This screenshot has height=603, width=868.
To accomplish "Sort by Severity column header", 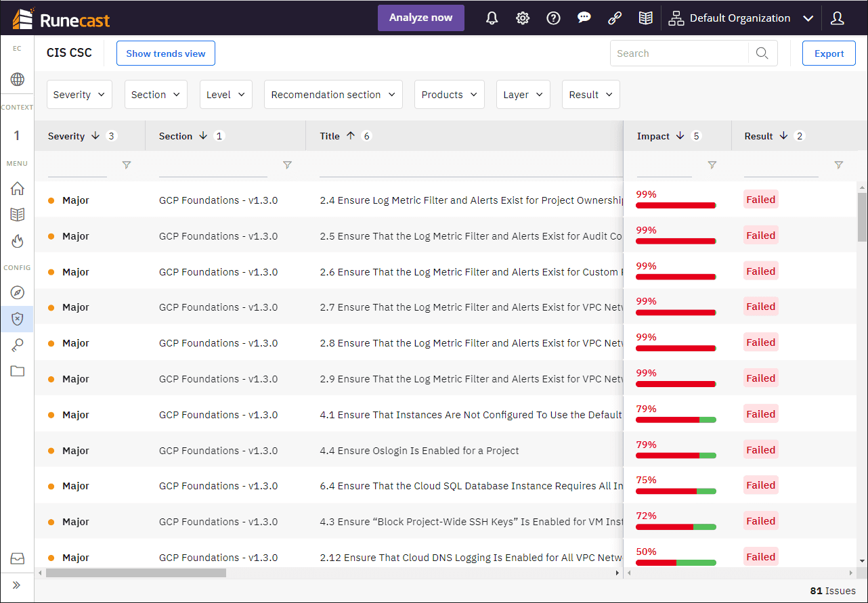I will click(x=66, y=136).
